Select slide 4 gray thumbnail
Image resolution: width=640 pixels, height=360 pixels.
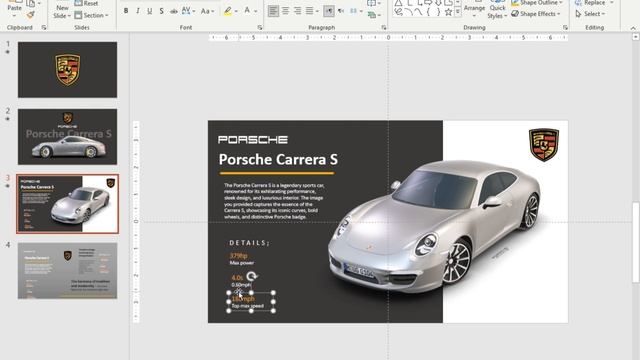point(67,271)
